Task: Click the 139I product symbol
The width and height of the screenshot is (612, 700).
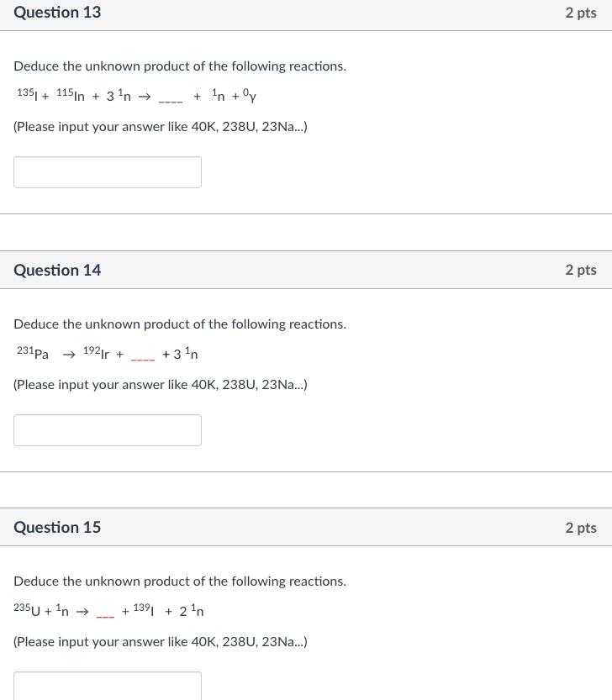Action: pyautogui.click(x=145, y=611)
